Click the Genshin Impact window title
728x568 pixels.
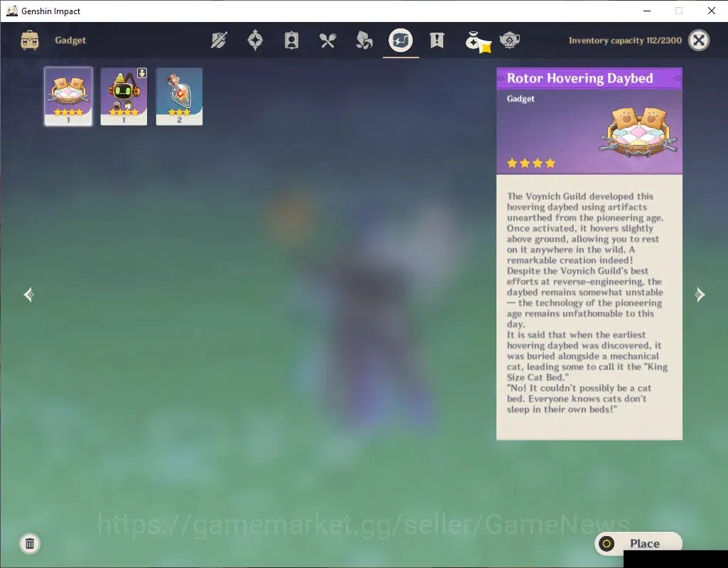pos(50,11)
